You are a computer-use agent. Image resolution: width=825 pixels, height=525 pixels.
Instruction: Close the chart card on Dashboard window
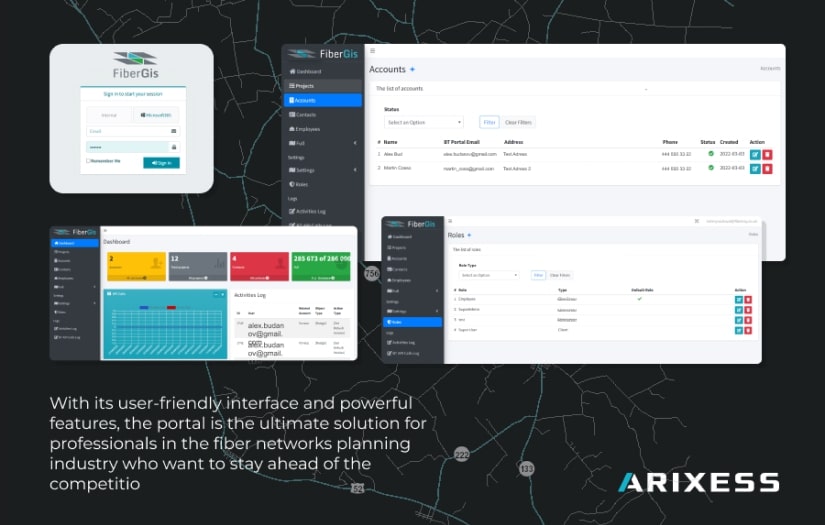[223, 295]
